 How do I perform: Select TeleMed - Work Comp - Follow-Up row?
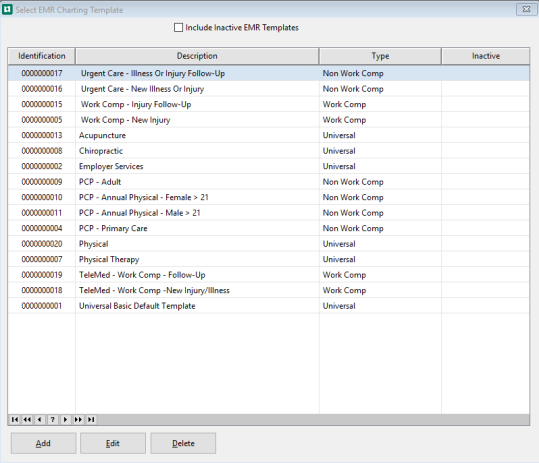coord(268,275)
